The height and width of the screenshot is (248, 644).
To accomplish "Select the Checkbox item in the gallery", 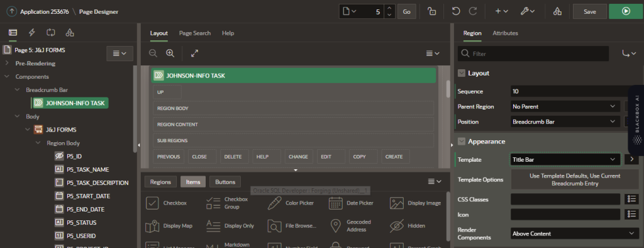I will tap(167, 203).
